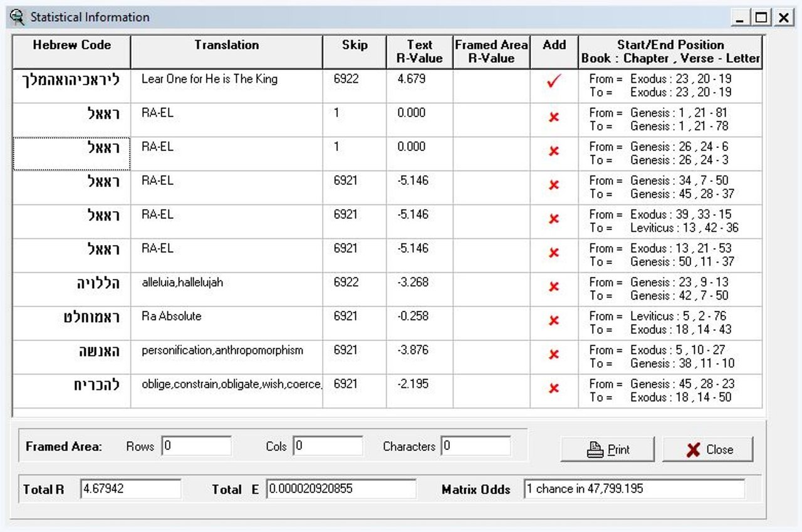Click the R-value -2.195 cell
Image resolution: width=802 pixels, height=532 pixels.
(x=419, y=390)
